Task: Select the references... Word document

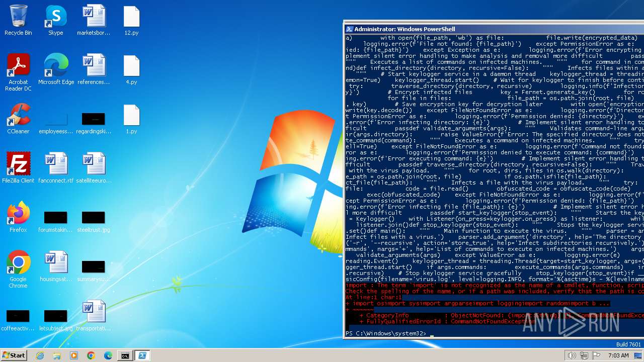Action: click(x=94, y=69)
